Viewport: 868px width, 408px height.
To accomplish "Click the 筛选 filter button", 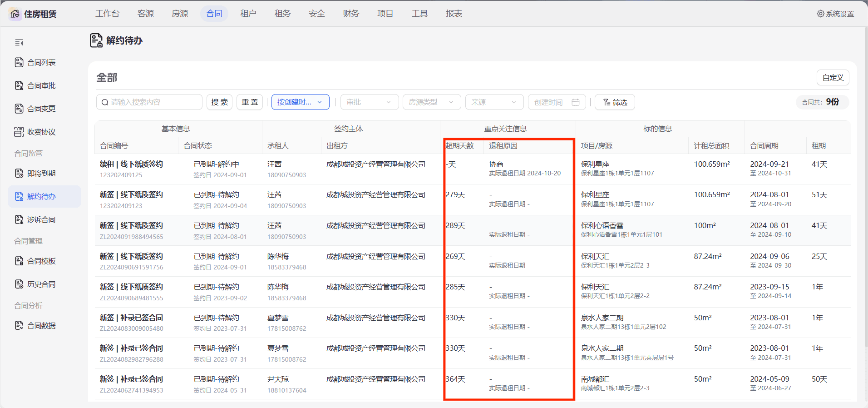I will pos(615,102).
